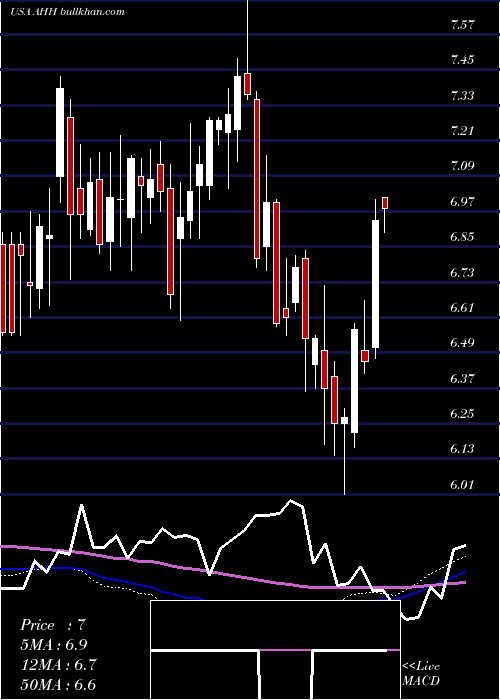Click the 6.85 price axis label
Viewport: 500px width, 700px height.
(462, 237)
